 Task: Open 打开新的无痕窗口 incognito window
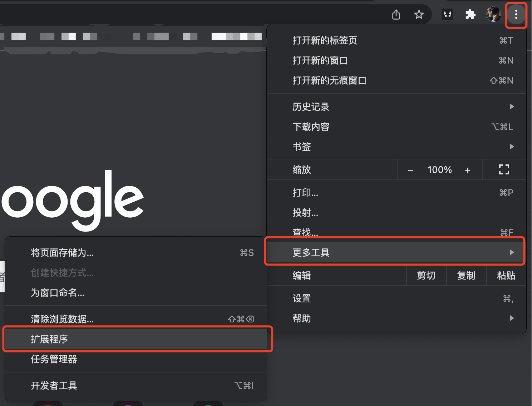click(396, 80)
